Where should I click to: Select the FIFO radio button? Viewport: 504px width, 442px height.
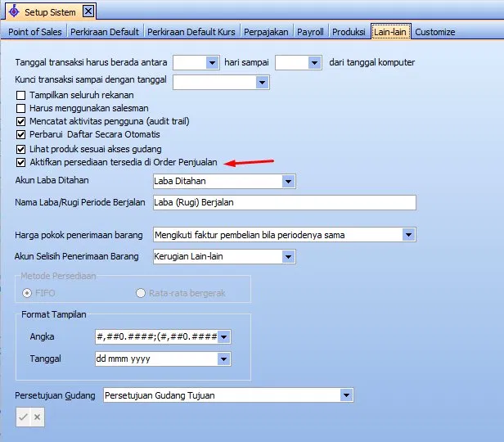click(27, 293)
